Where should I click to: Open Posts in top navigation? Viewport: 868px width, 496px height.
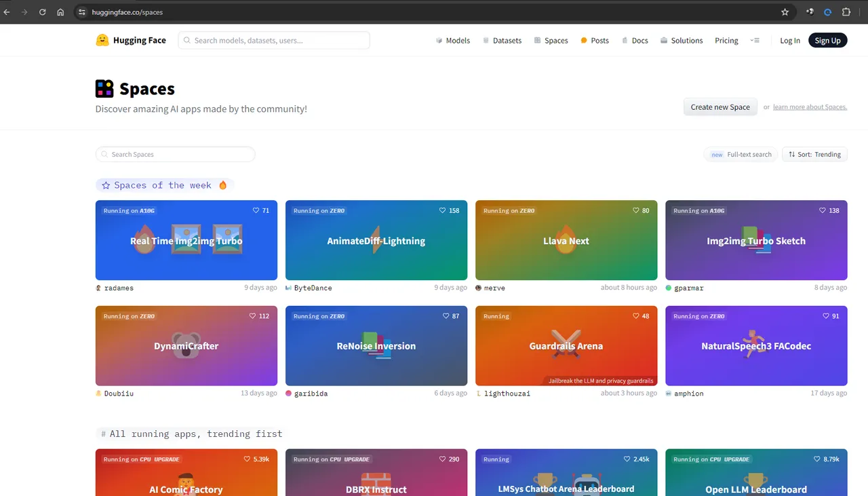(595, 41)
